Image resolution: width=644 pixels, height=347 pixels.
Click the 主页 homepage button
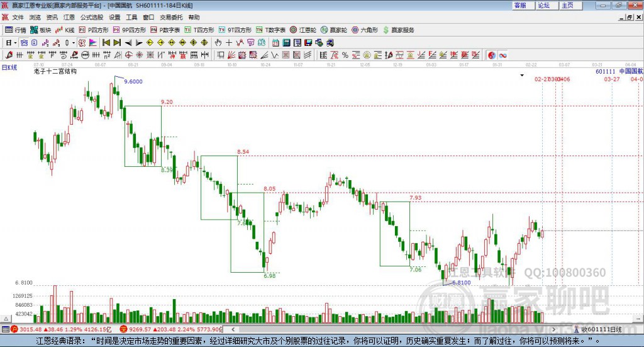click(570, 5)
